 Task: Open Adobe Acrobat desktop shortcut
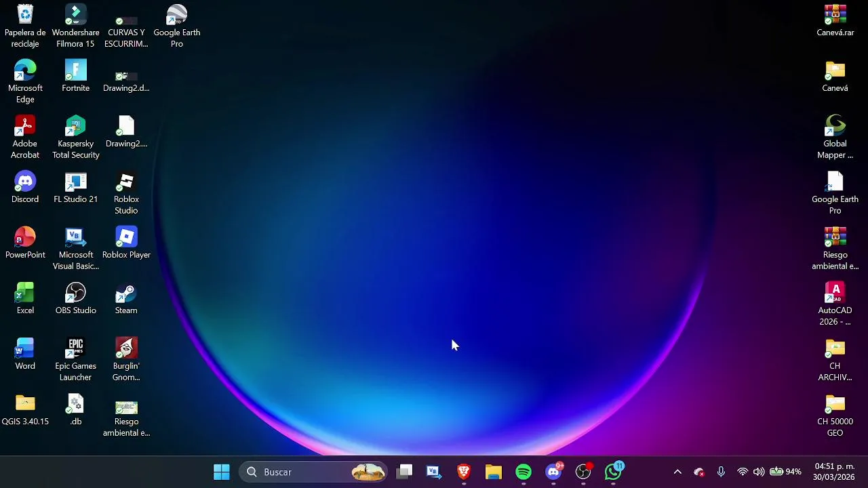[25, 137]
